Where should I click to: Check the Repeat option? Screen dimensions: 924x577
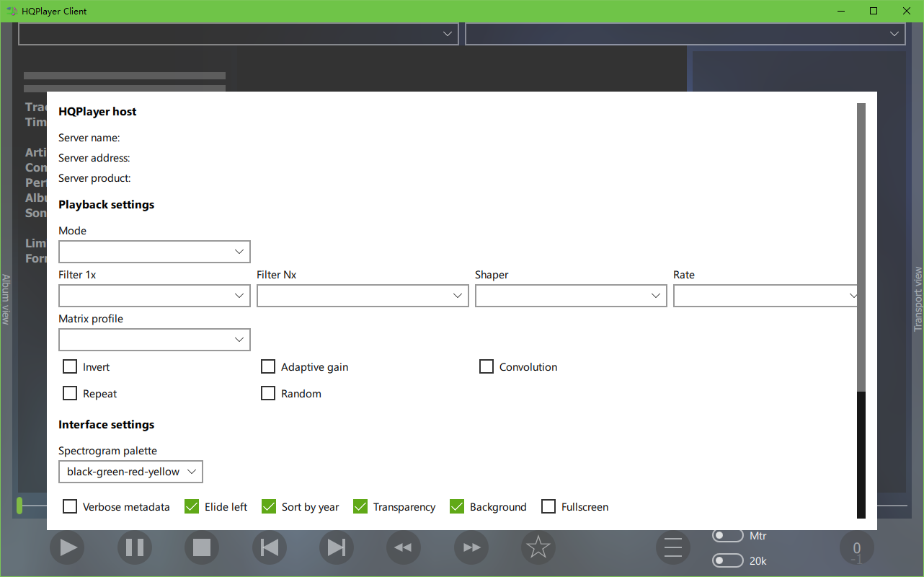click(70, 393)
